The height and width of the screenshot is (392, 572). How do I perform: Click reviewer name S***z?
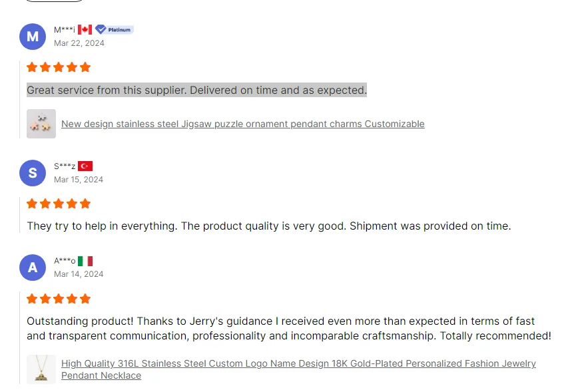coord(65,166)
